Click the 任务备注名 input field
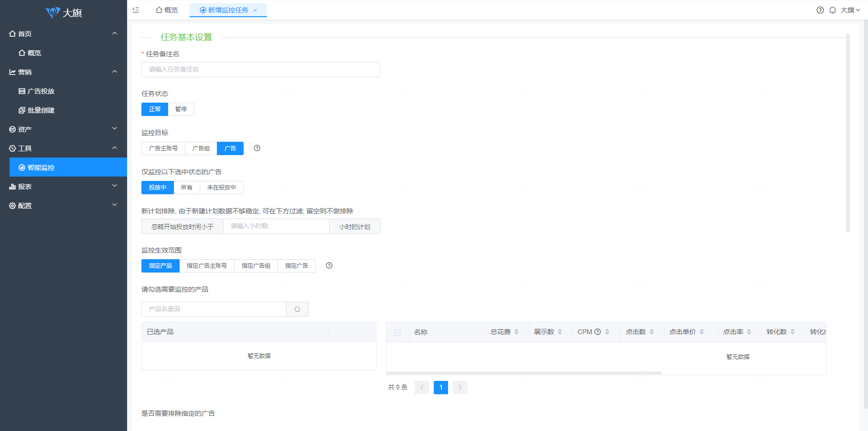 [x=260, y=70]
